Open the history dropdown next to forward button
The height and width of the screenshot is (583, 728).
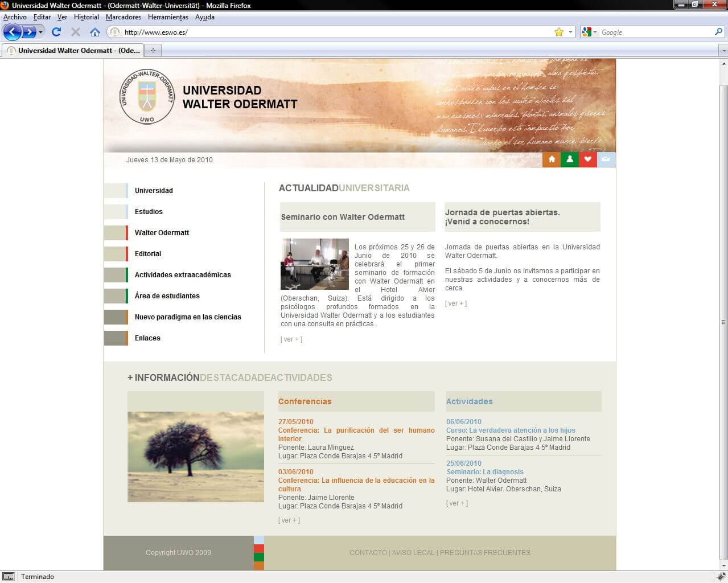pyautogui.click(x=40, y=32)
